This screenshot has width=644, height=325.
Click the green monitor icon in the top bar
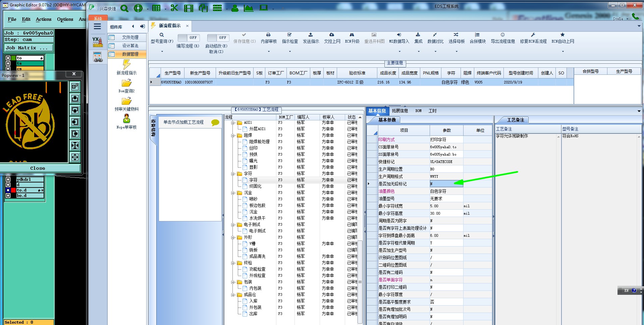pos(264,8)
